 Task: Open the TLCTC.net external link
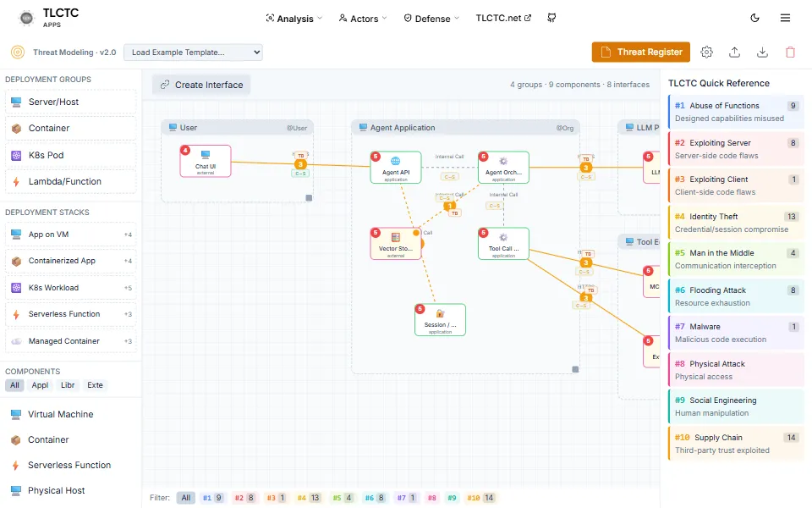503,18
